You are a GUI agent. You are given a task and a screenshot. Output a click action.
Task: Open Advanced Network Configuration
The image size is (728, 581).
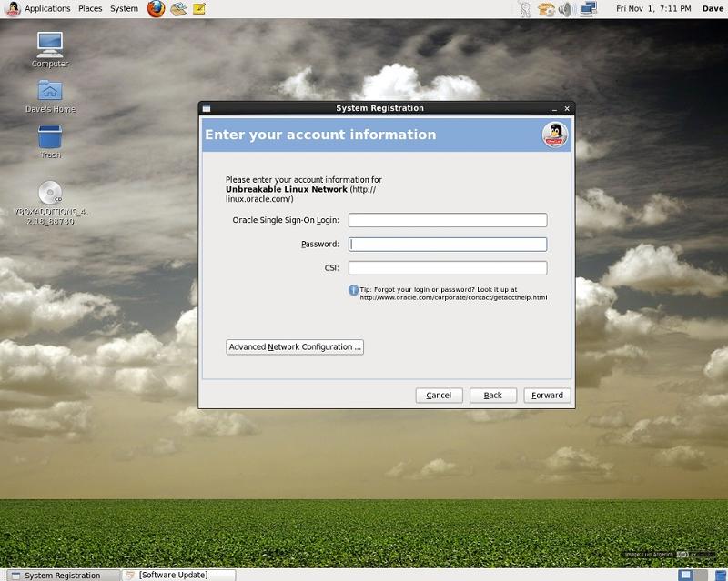pos(295,347)
